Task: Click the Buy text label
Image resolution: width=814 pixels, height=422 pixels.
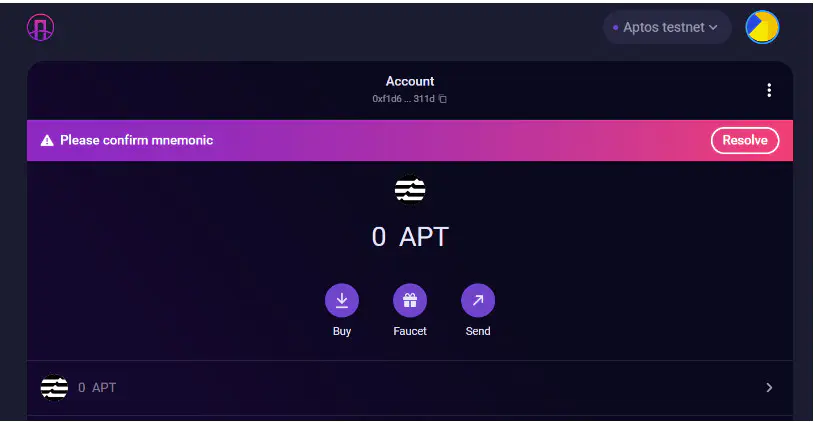Action: (x=342, y=331)
